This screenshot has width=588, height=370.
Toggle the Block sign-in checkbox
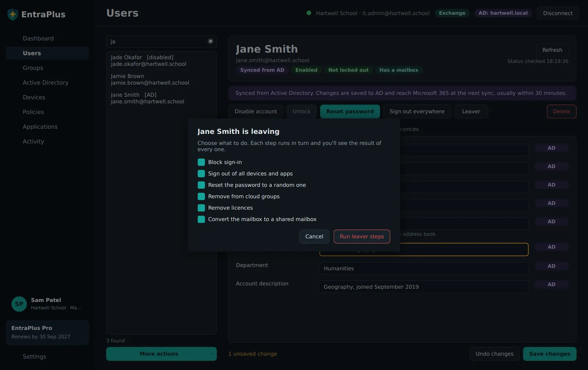coord(201,162)
